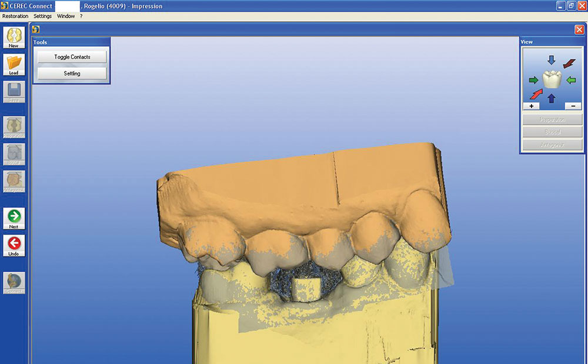The height and width of the screenshot is (364, 588).
Task: Select the Buccal scan icon in the sidebar
Action: pyautogui.click(x=13, y=154)
